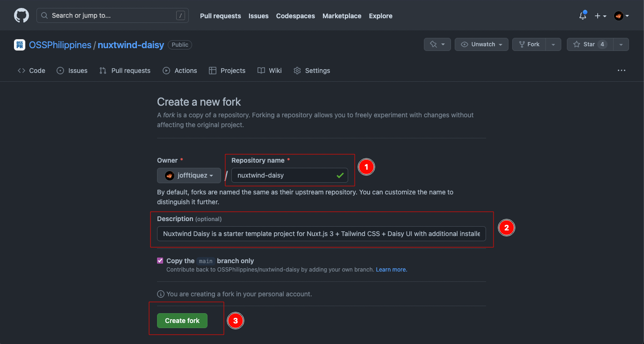Select the jofftiquez owner dropdown
644x344 pixels.
tap(189, 176)
